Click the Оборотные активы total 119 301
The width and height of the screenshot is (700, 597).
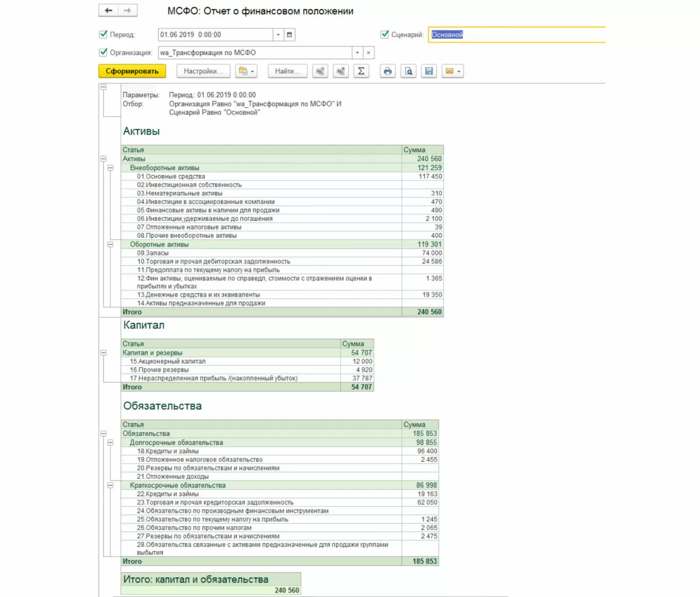[423, 244]
